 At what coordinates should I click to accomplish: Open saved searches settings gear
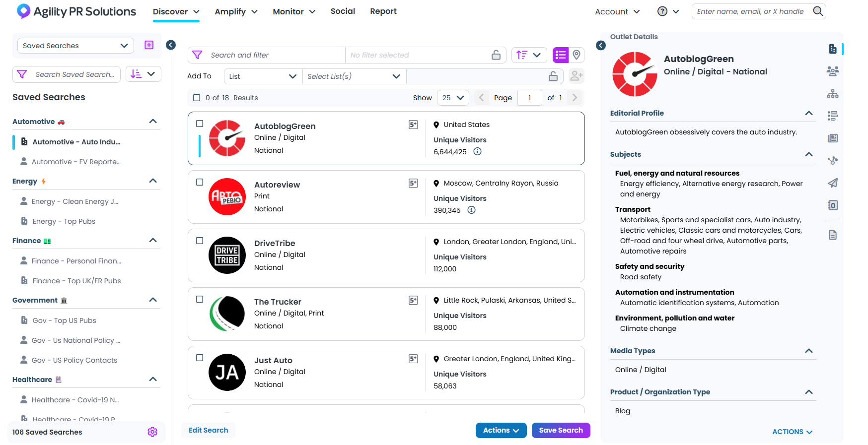(152, 432)
